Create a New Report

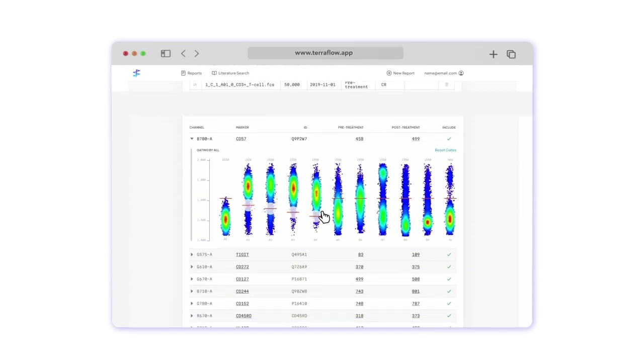point(400,73)
